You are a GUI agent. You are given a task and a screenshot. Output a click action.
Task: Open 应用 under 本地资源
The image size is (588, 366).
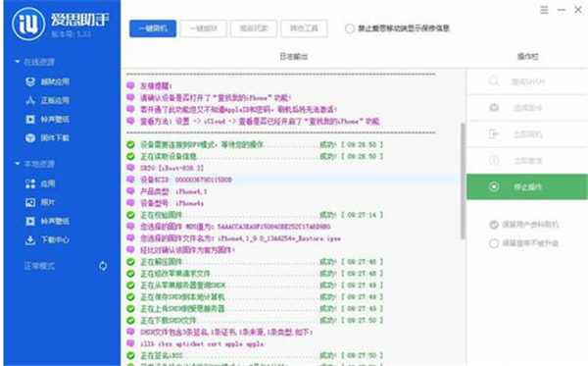coord(40,183)
